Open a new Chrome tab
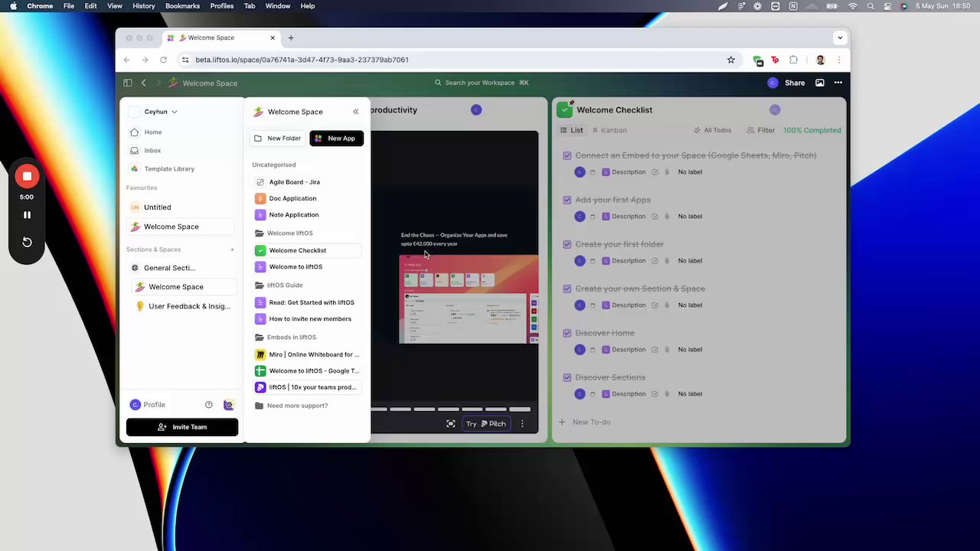Image resolution: width=980 pixels, height=551 pixels. click(x=291, y=37)
